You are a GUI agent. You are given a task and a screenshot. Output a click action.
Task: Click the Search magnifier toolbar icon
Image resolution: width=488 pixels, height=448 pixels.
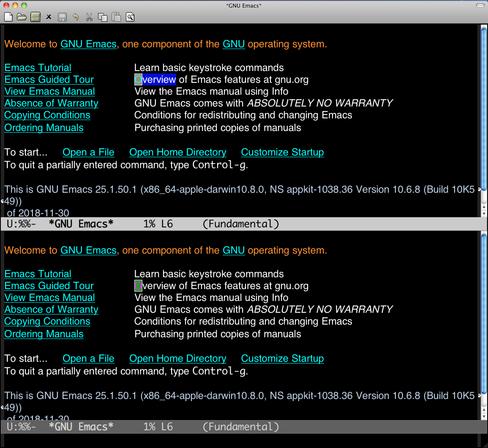coord(130,17)
